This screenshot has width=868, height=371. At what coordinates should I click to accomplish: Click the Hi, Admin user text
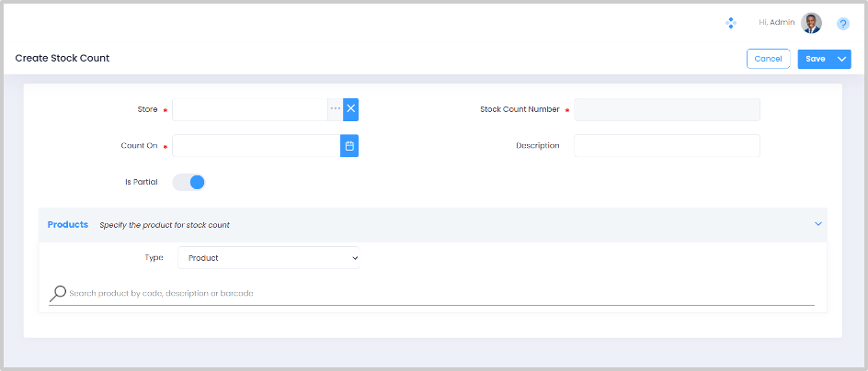pyautogui.click(x=776, y=22)
